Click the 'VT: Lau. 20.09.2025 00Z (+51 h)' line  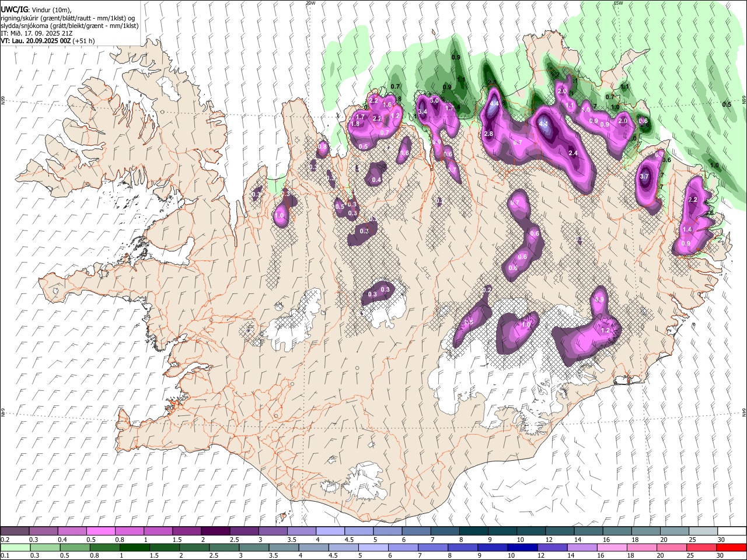48,41
